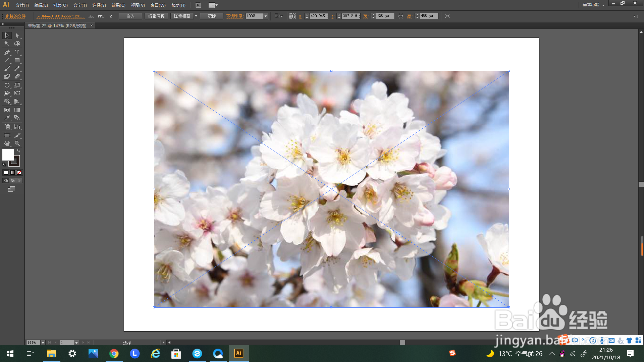Click the 嵌入 embed button
Screen dimensions: 644x362
tap(130, 16)
